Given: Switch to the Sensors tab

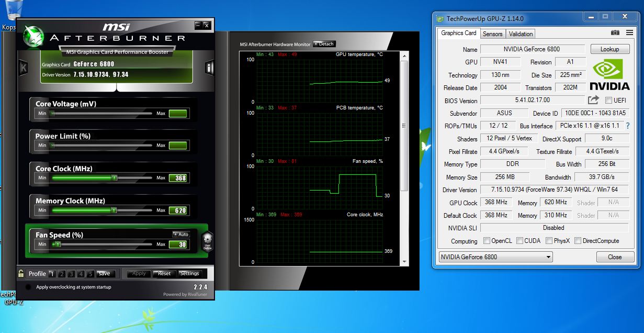Looking at the screenshot, I should 492,34.
